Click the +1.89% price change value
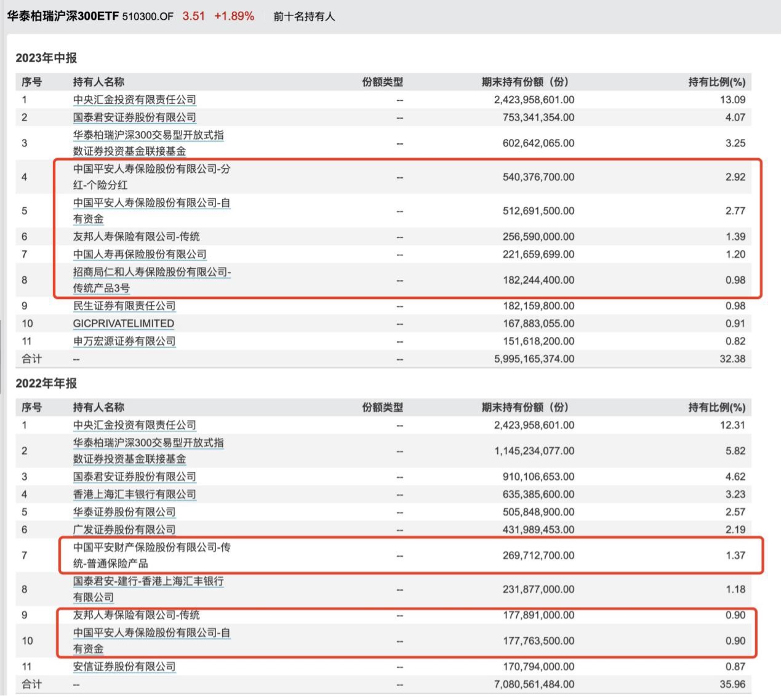This screenshot has height=697, width=784. 234,17
